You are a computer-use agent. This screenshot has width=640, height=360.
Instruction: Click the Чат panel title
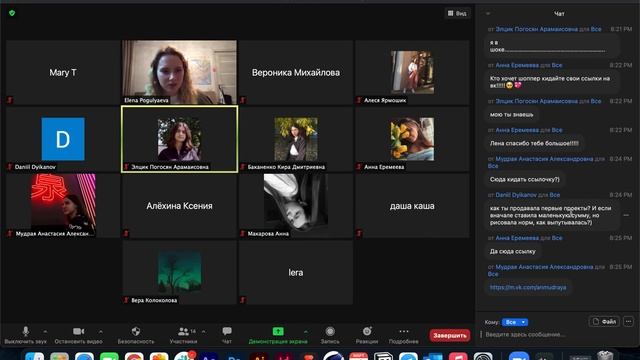(559, 13)
